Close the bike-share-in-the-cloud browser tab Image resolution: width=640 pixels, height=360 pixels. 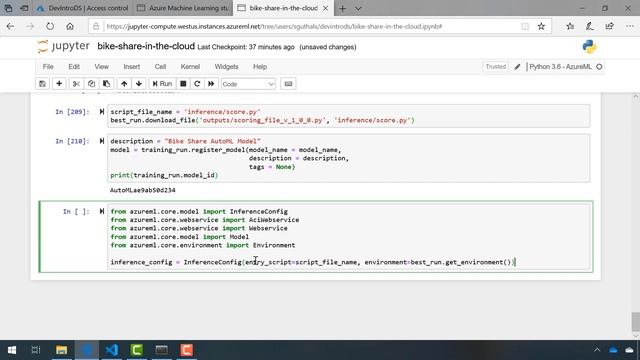click(x=325, y=8)
